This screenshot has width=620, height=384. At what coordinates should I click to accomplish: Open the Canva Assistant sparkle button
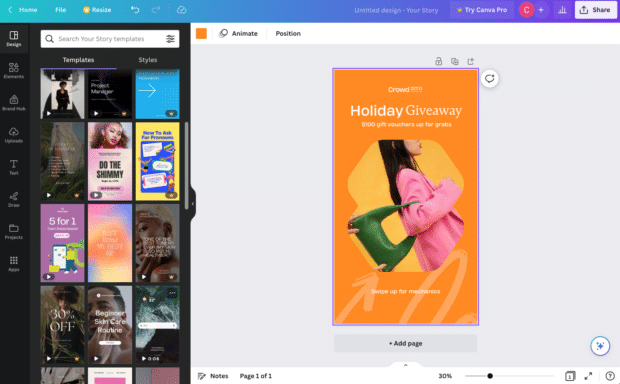click(600, 346)
